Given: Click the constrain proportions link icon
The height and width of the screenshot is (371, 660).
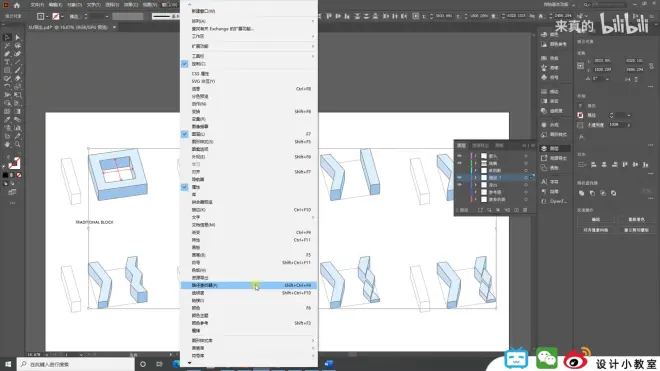Looking at the screenshot, I should coord(652,66).
